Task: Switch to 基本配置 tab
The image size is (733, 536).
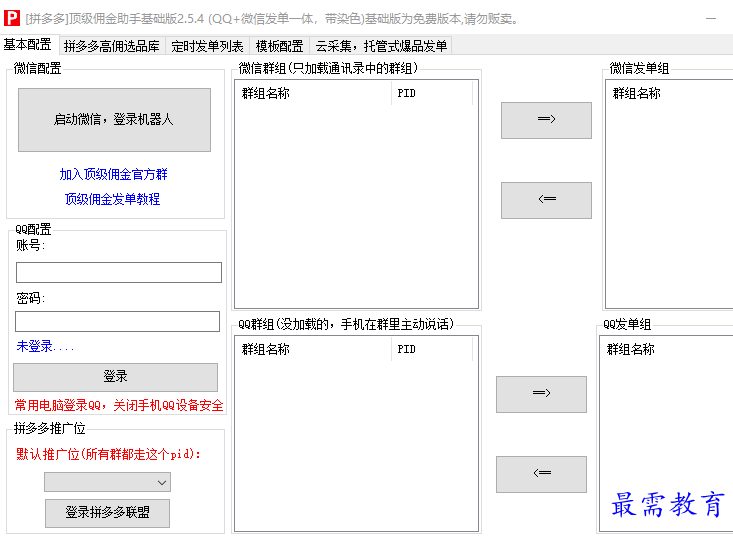Action: point(28,45)
